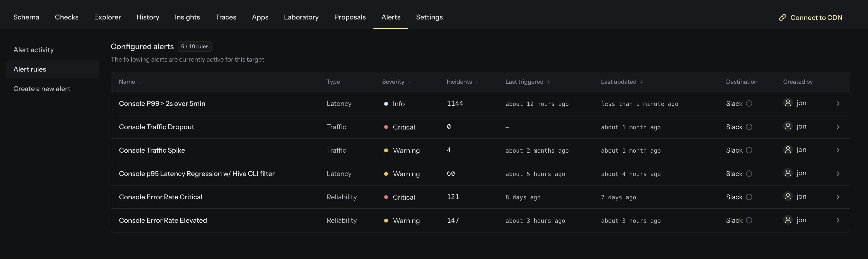The height and width of the screenshot is (259, 868).
Task: Click jon's user avatar in Console Error Rate Critical row
Action: point(788,196)
